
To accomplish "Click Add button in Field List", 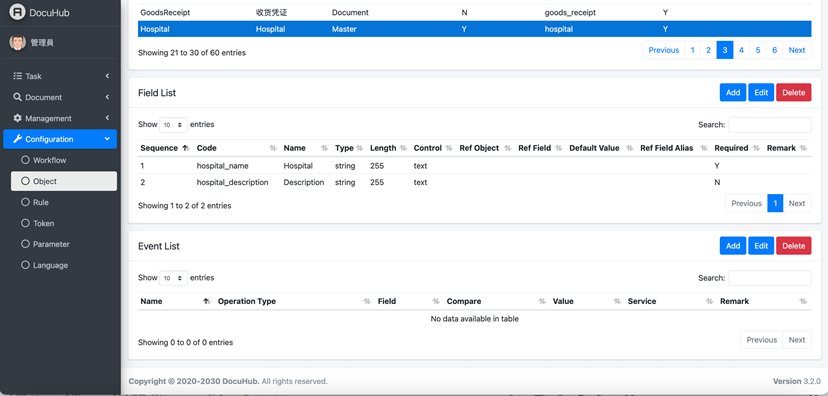I will [733, 92].
